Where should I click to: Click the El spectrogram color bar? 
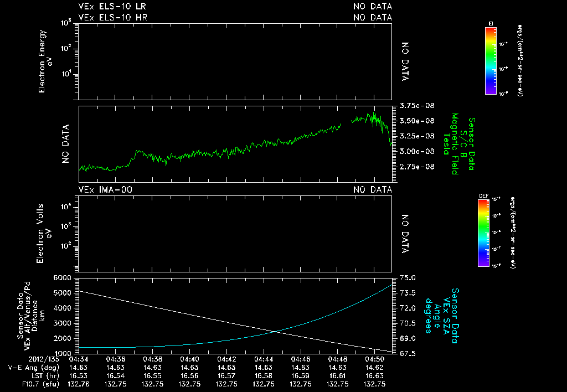tap(491, 61)
